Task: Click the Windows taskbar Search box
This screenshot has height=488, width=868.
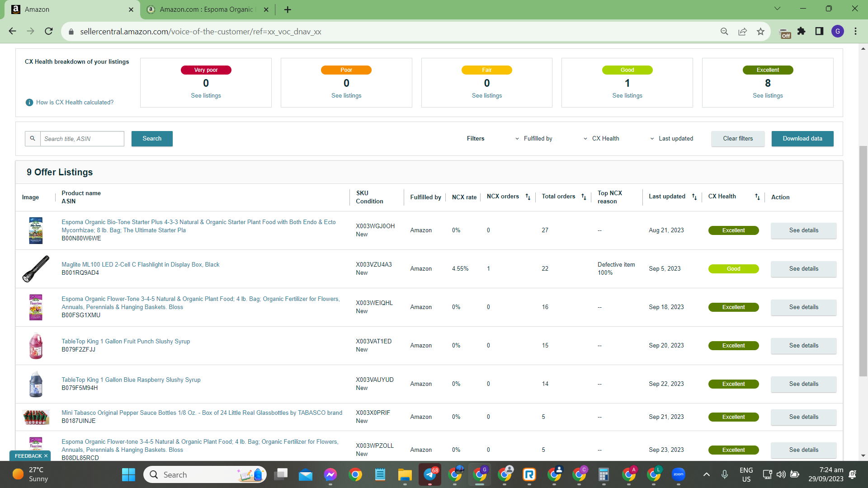Action: pyautogui.click(x=205, y=474)
